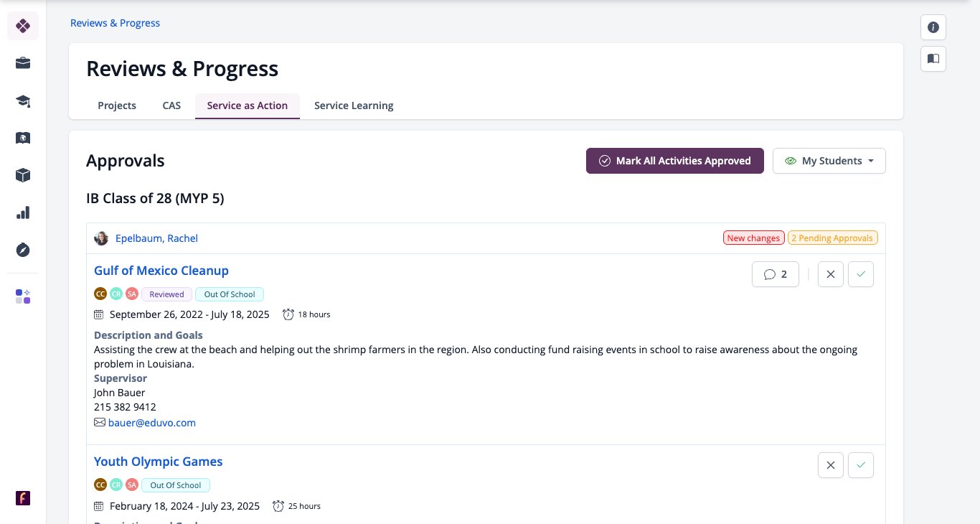
Task: Approve the Gulf of Mexico Cleanup activity
Action: 861,274
